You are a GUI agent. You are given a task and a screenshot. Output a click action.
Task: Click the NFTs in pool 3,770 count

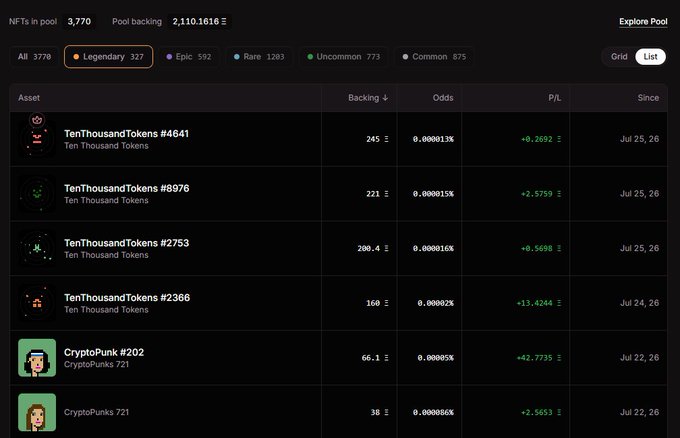[79, 21]
